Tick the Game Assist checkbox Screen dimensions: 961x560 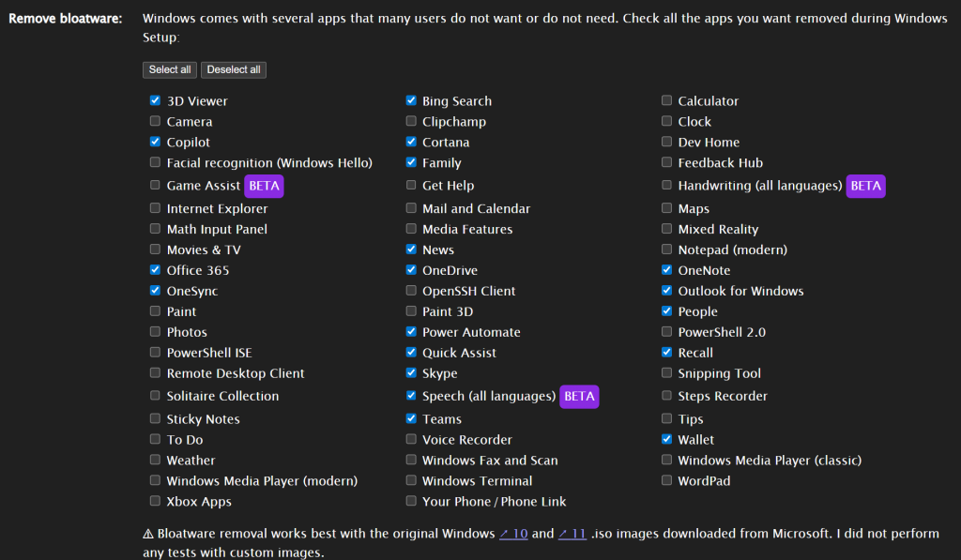[155, 185]
